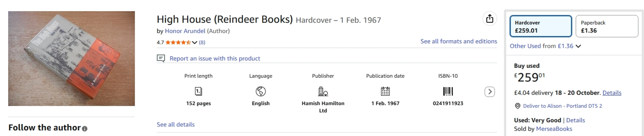Expand the star rating dropdown chevron
This screenshot has height=136, width=644.
(195, 42)
